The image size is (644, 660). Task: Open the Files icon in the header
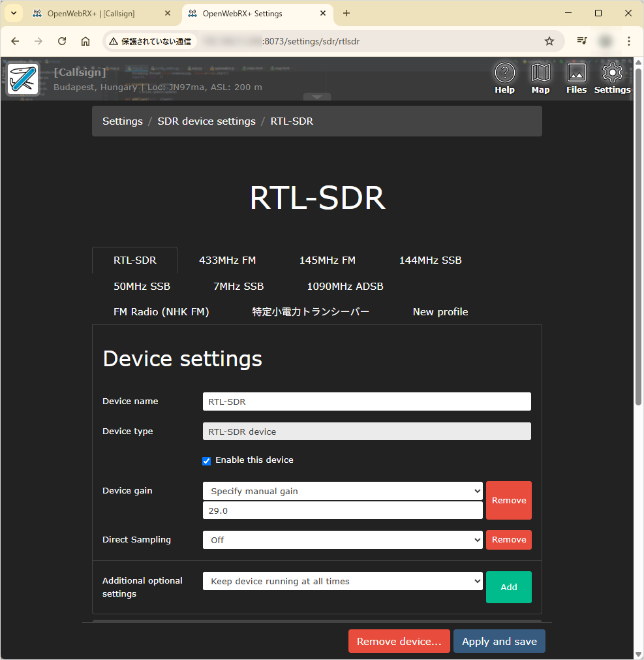pos(576,77)
